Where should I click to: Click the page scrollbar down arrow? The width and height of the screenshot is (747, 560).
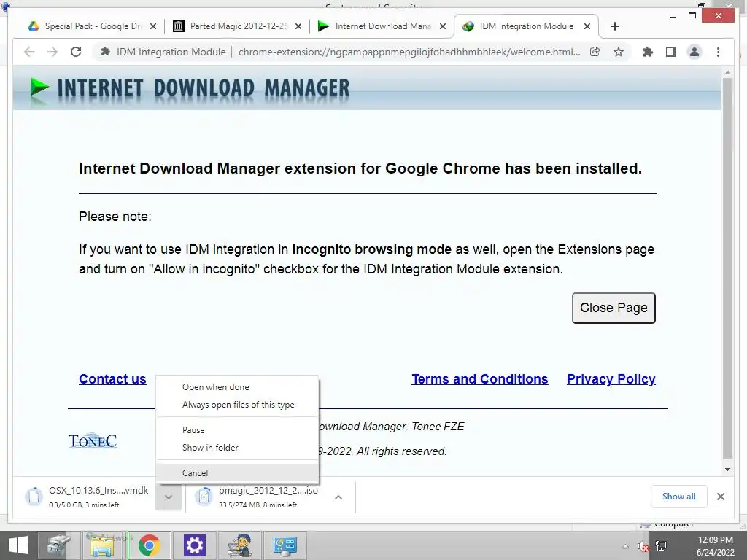point(727,470)
